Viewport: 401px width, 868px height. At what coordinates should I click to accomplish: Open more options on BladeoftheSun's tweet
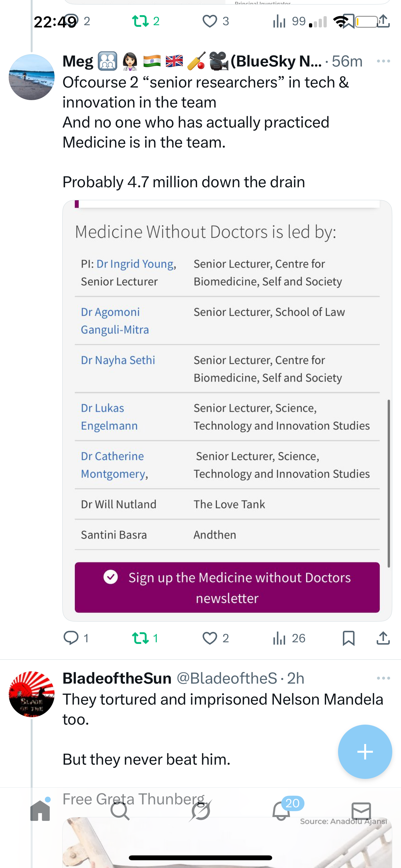pyautogui.click(x=383, y=678)
